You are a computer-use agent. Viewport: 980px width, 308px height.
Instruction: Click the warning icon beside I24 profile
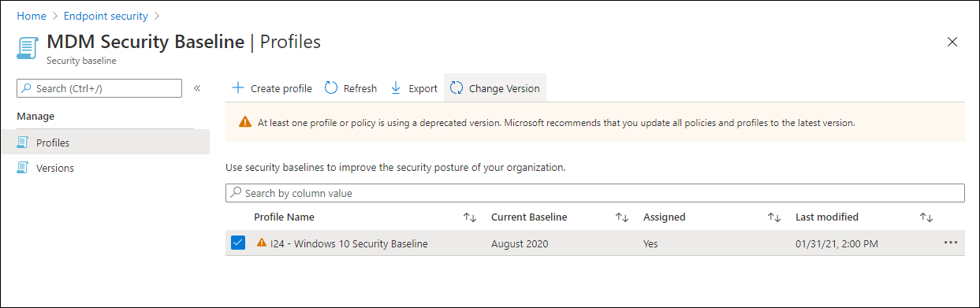(x=262, y=243)
